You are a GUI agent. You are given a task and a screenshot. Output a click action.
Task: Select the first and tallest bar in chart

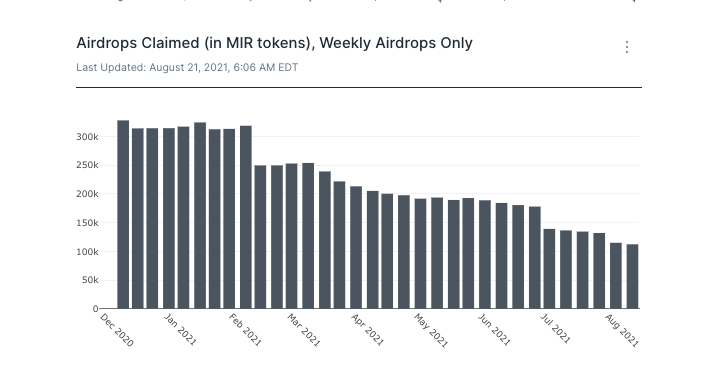click(123, 214)
